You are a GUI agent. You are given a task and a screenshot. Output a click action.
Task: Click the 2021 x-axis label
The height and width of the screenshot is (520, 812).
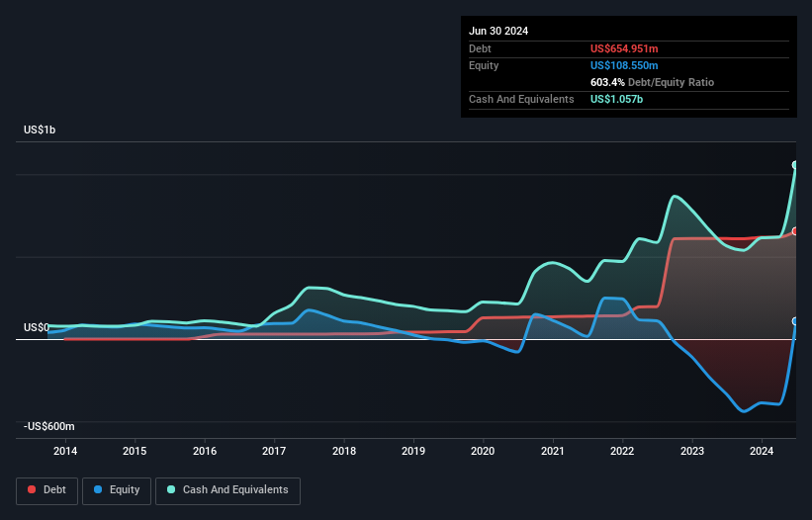(553, 451)
